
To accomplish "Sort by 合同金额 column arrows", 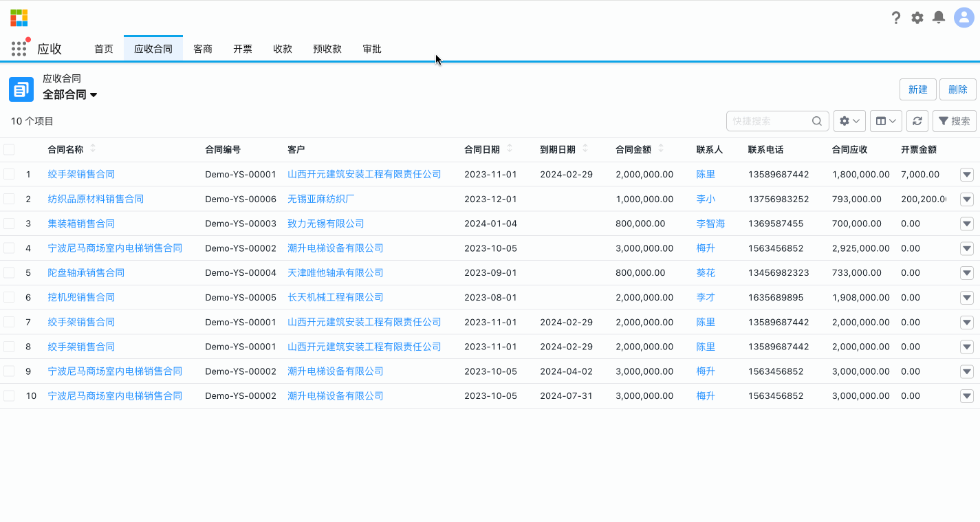I will tap(660, 149).
